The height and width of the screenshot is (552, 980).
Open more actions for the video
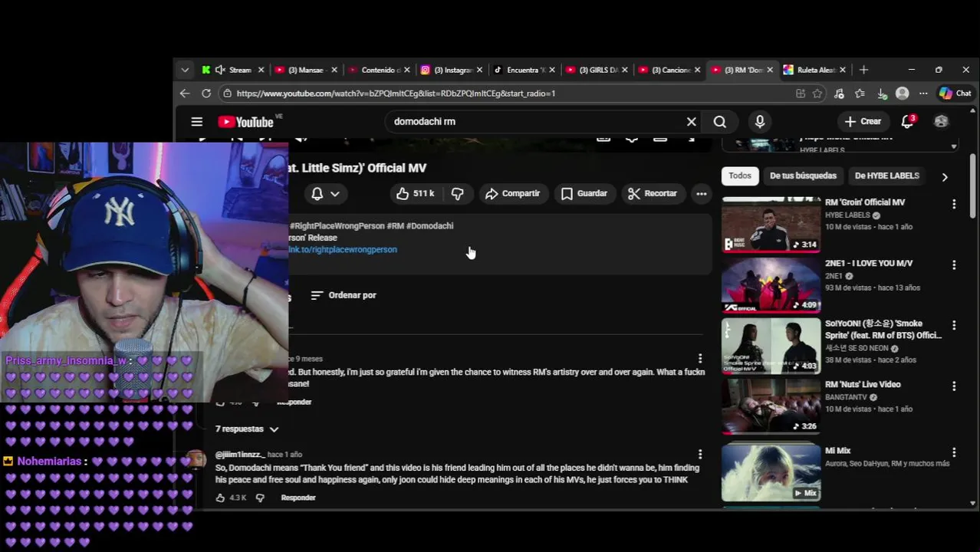pyautogui.click(x=701, y=194)
